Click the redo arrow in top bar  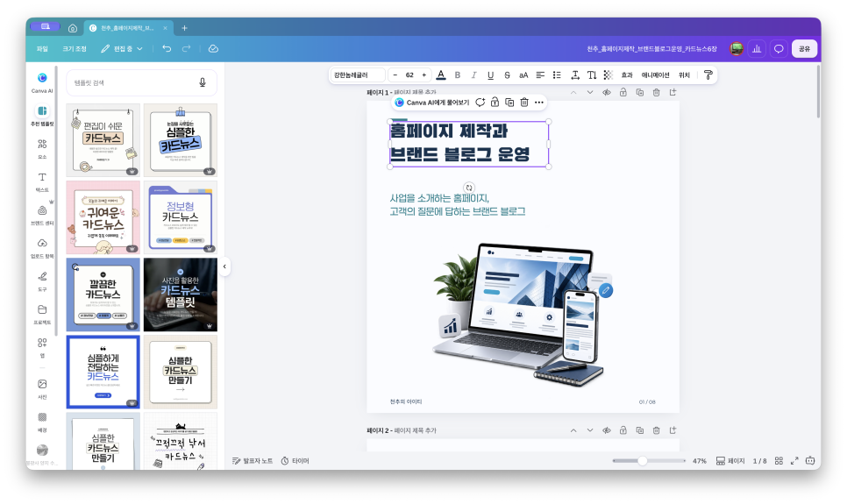(x=187, y=48)
